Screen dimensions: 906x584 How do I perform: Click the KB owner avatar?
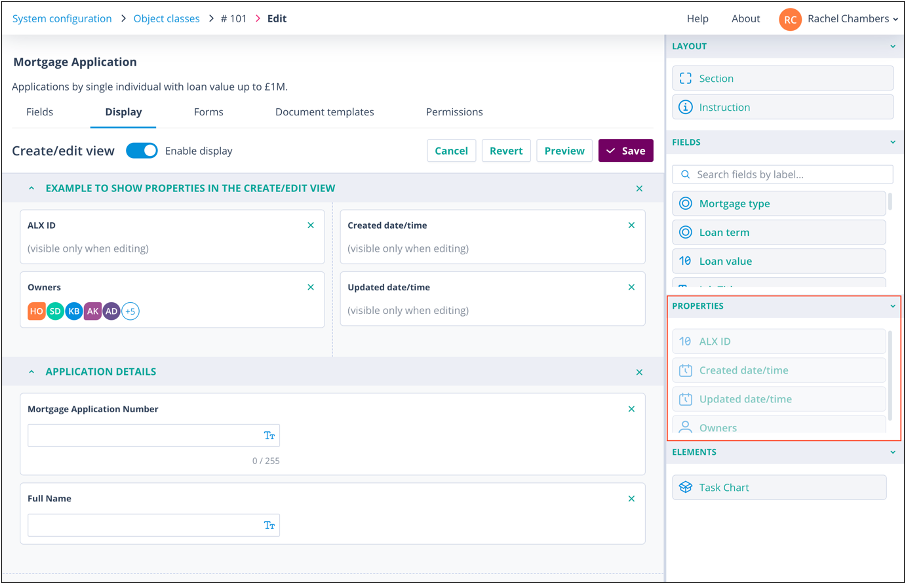click(x=74, y=311)
